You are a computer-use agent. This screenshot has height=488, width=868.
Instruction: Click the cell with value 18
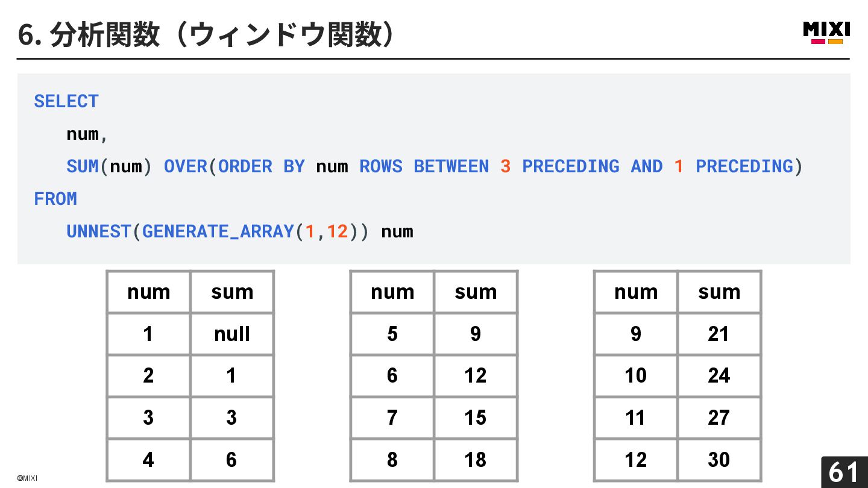click(476, 460)
